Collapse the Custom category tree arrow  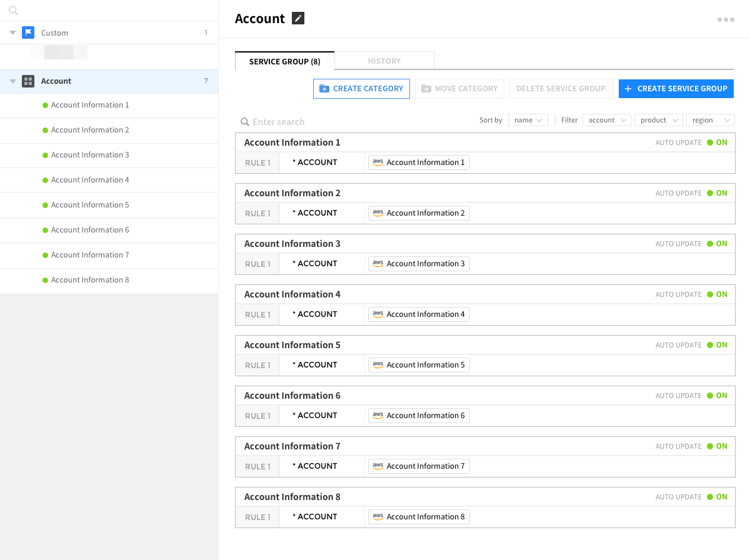pyautogui.click(x=13, y=32)
